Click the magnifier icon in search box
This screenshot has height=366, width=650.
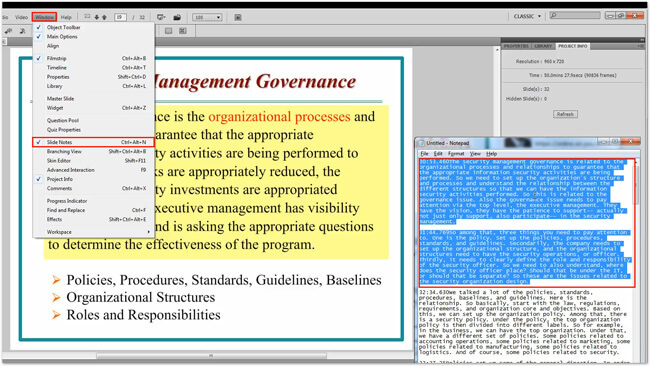coord(553,15)
